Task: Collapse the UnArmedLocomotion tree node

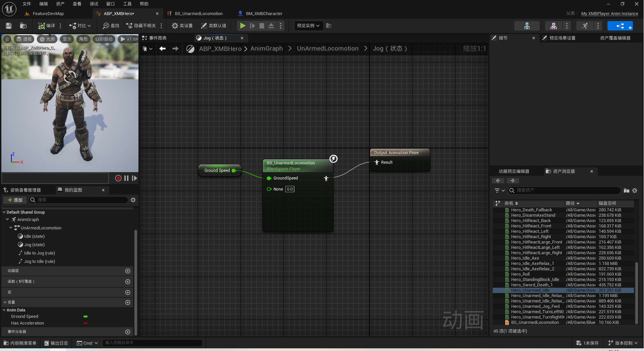Action: (11, 228)
